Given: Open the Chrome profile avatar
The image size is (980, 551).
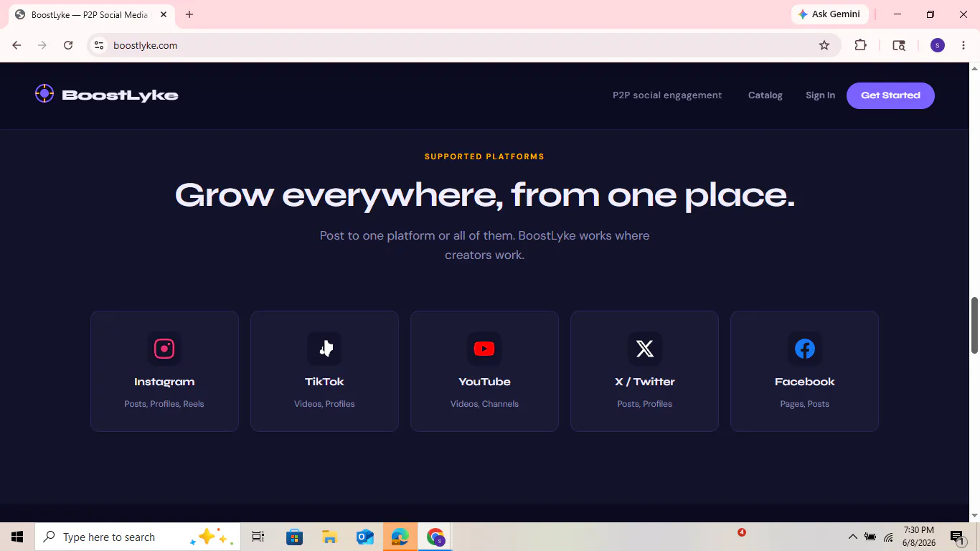Looking at the screenshot, I should coord(937,45).
